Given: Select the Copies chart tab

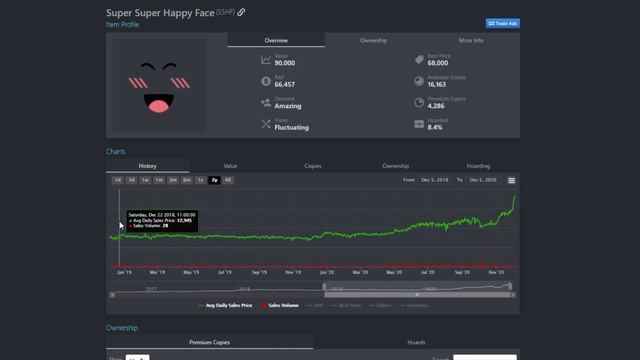Looking at the screenshot, I should [313, 166].
